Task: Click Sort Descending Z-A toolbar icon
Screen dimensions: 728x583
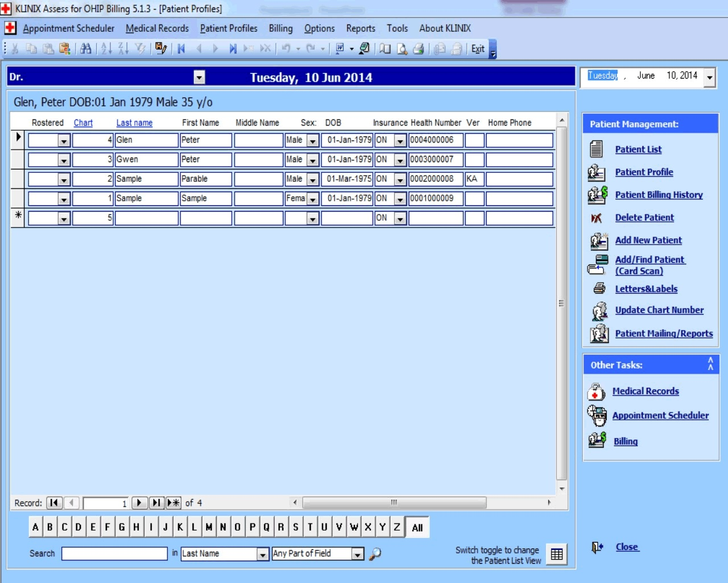Action: pos(123,49)
